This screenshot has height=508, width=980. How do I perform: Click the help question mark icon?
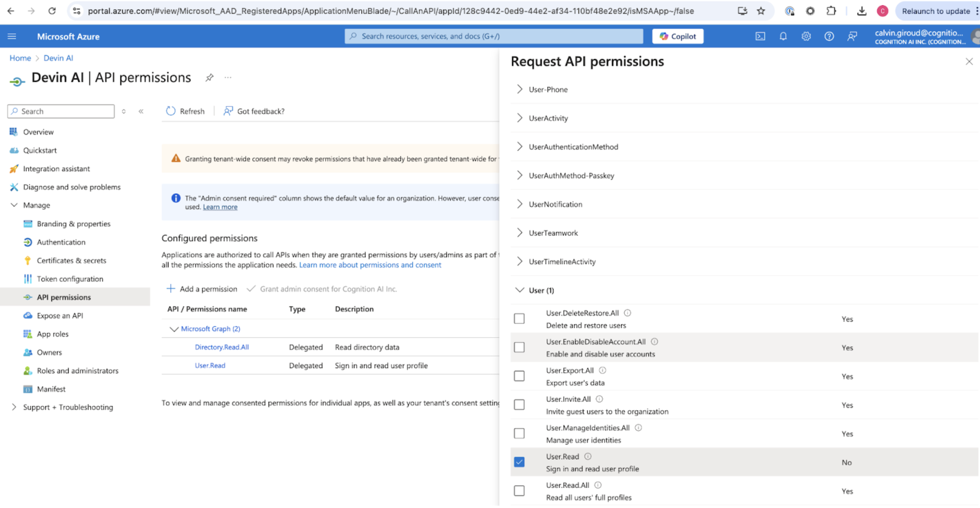point(829,36)
